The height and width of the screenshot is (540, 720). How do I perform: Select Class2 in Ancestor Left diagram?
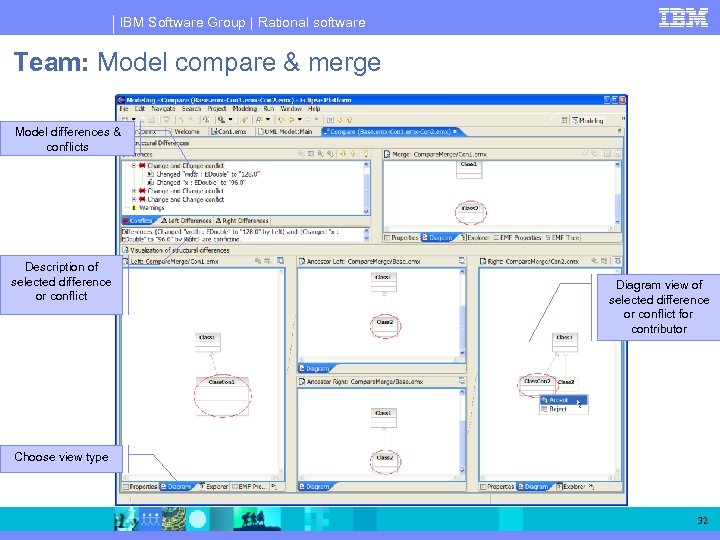(x=385, y=325)
